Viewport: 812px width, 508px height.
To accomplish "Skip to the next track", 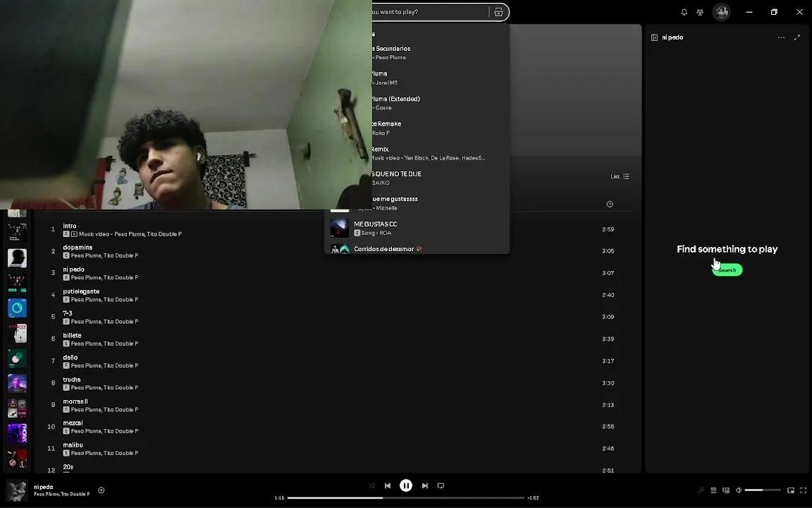I will 424,485.
